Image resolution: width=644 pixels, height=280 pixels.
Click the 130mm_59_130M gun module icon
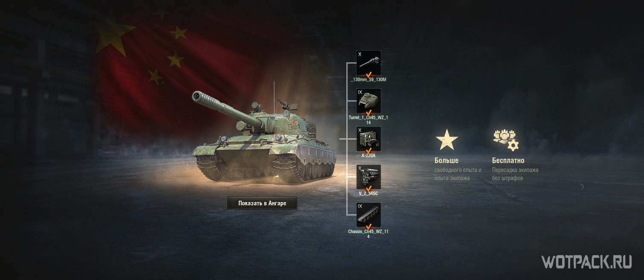368,63
